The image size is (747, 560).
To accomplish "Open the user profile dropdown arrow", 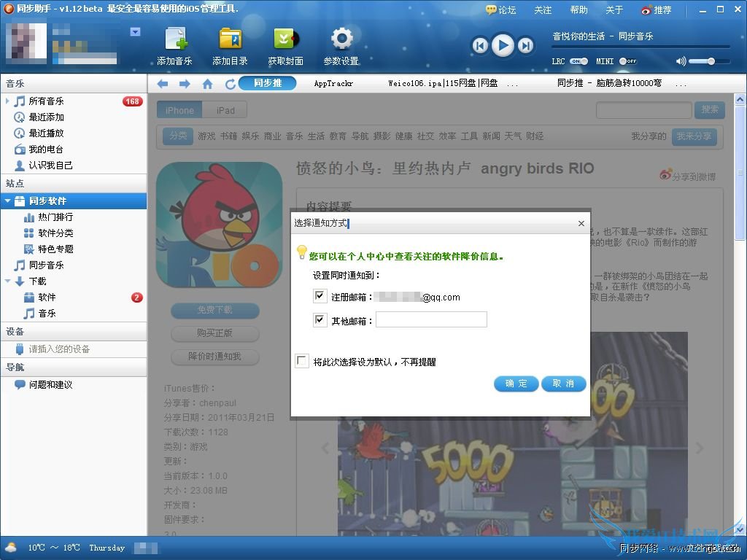I will 135,32.
